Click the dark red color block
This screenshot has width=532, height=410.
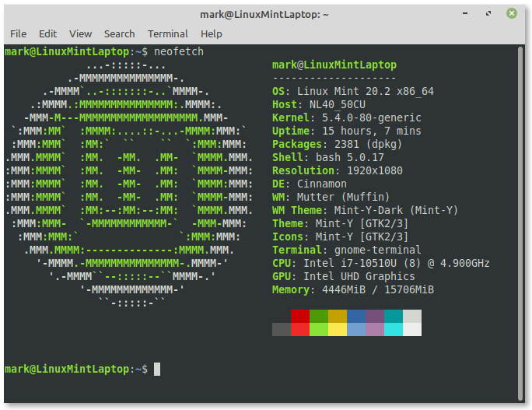pyautogui.click(x=300, y=316)
